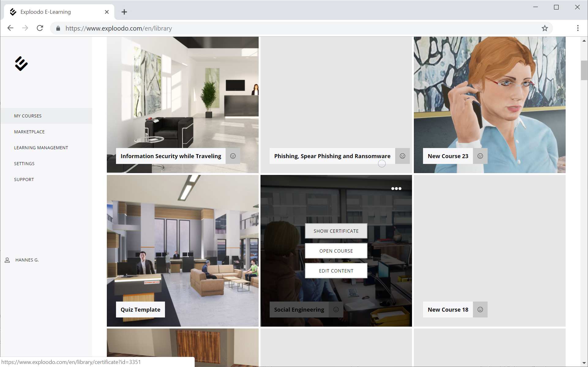Bookmark this page with star icon
This screenshot has width=588, height=367.
click(x=545, y=28)
